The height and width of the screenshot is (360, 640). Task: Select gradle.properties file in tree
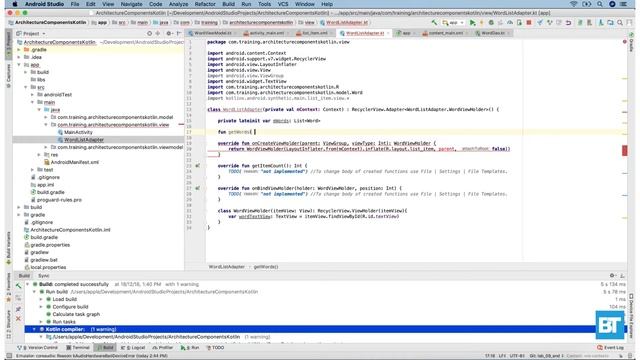click(x=50, y=245)
